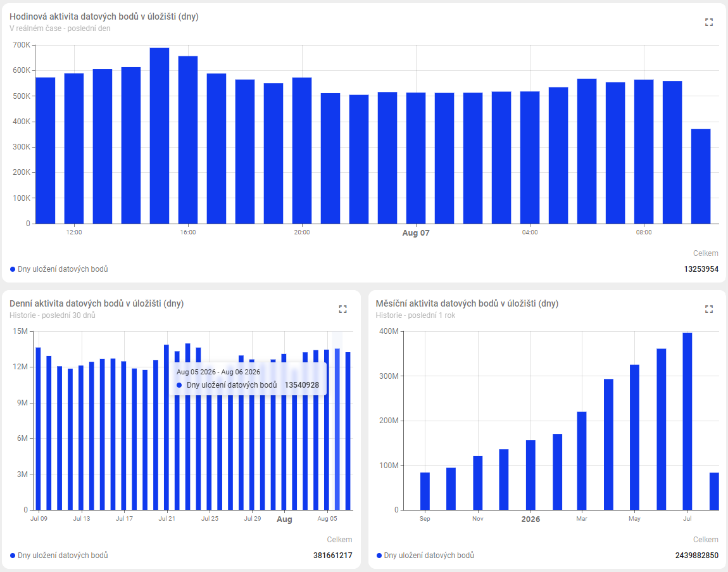Click daily chart total value 381661217

click(x=332, y=556)
